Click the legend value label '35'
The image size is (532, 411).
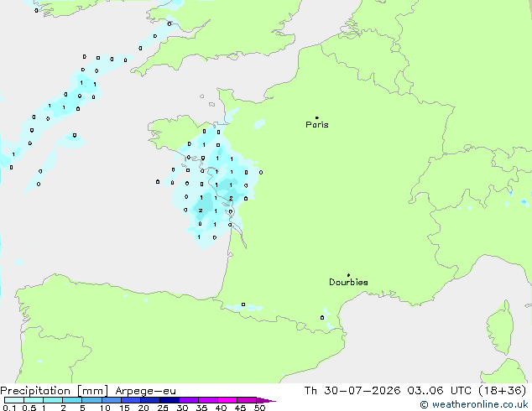[x=201, y=408]
